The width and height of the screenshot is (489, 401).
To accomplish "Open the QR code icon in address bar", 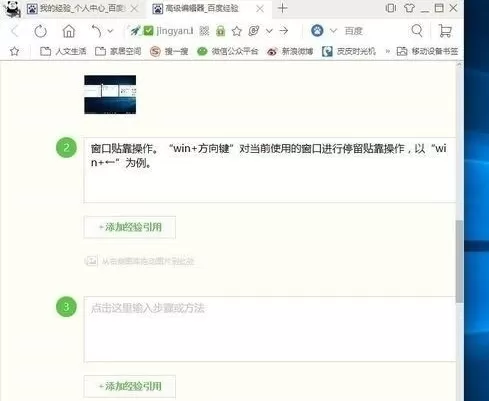I will click(204, 31).
